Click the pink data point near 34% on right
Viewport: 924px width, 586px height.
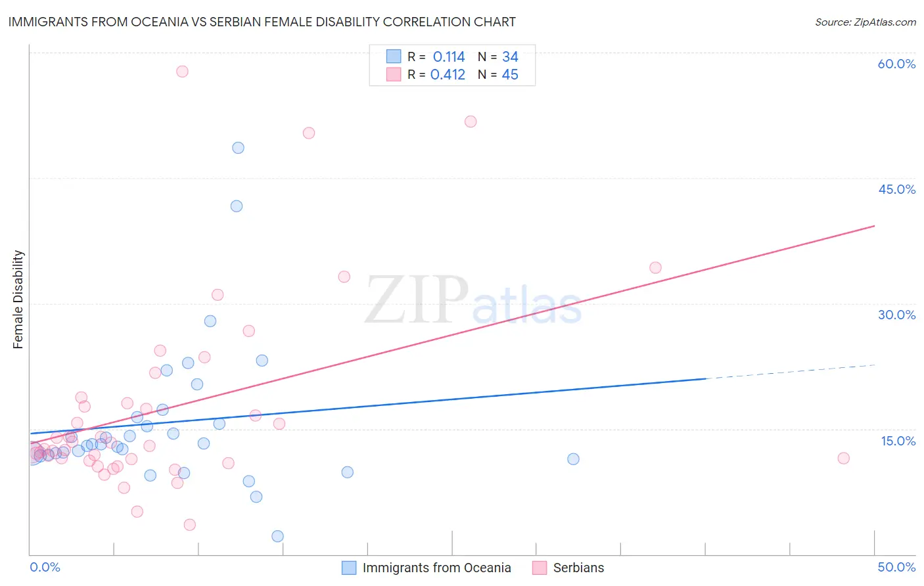(x=655, y=267)
